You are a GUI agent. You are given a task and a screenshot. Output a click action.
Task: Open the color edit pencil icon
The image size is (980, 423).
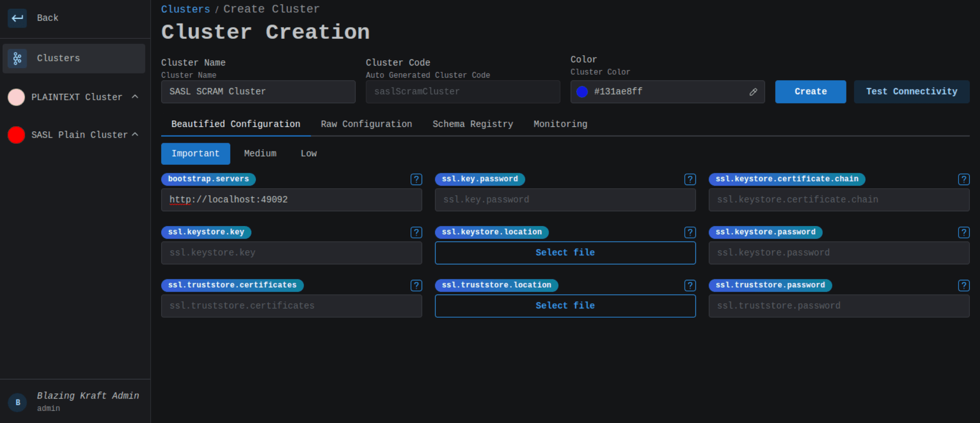point(753,92)
